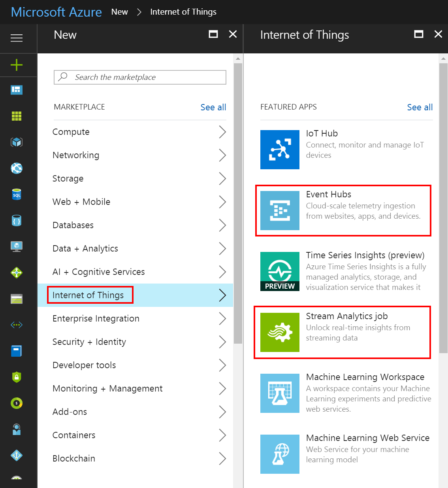The width and height of the screenshot is (448, 488).
Task: Expand the Web + Mobile chevron
Action: (x=222, y=202)
